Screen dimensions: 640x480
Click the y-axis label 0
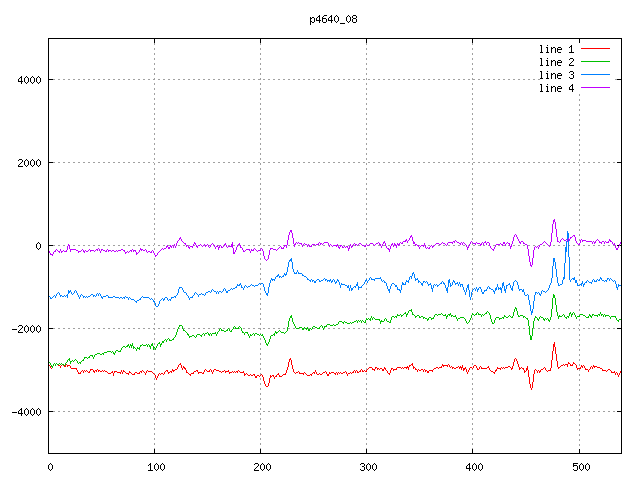coord(38,246)
